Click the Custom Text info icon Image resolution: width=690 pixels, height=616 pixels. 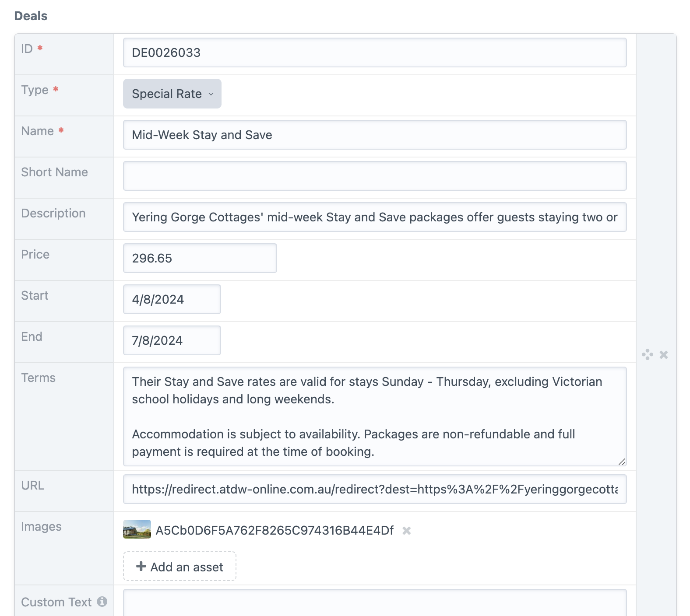102,602
